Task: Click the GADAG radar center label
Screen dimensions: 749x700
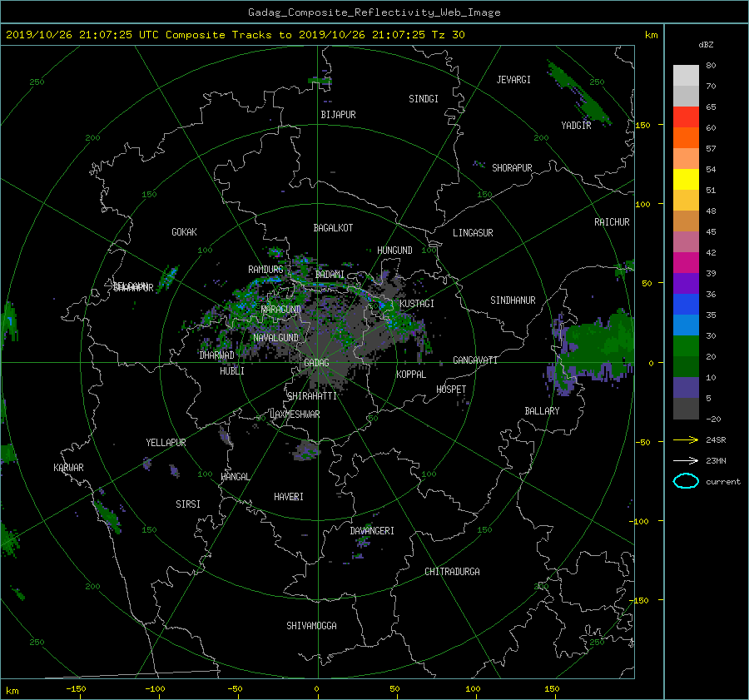Action: 316,363
